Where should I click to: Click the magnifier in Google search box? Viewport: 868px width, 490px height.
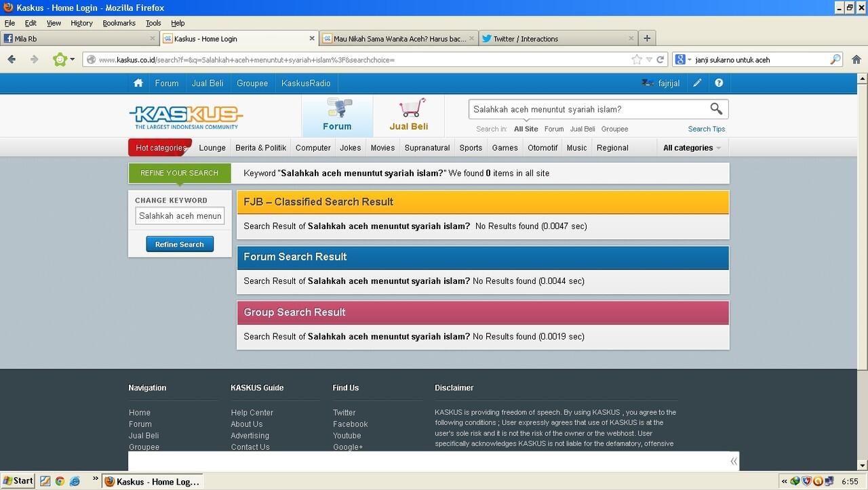835,60
